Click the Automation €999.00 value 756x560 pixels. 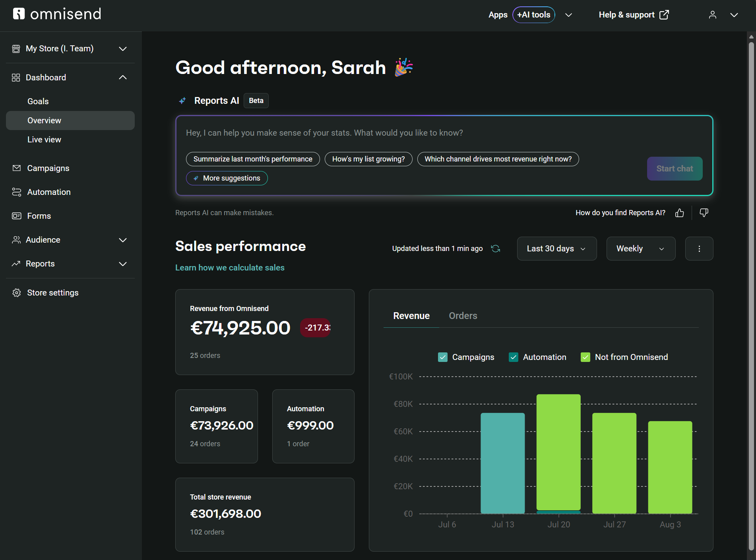point(310,426)
